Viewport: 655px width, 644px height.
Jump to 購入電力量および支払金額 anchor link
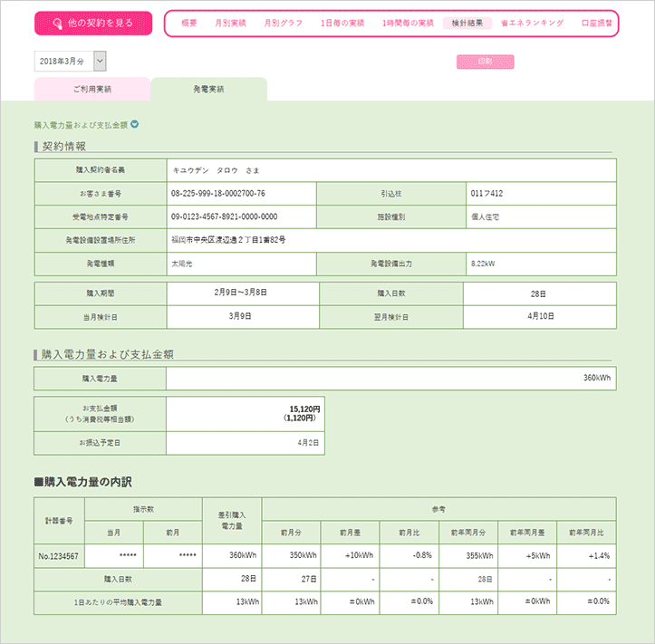click(81, 125)
